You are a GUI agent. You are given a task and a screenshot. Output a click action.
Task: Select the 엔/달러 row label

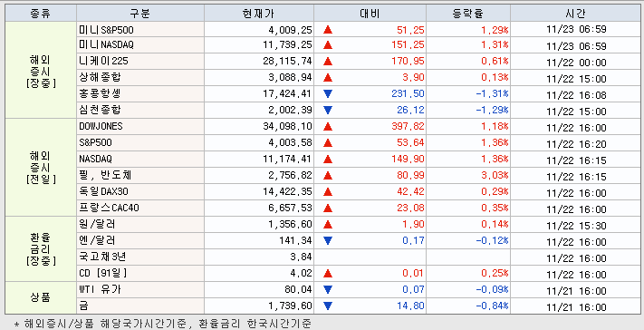tap(97, 240)
